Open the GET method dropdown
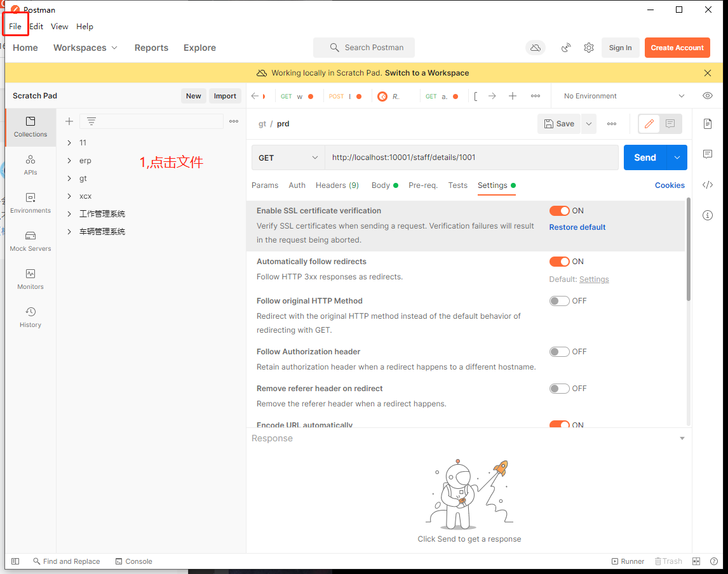 (289, 157)
